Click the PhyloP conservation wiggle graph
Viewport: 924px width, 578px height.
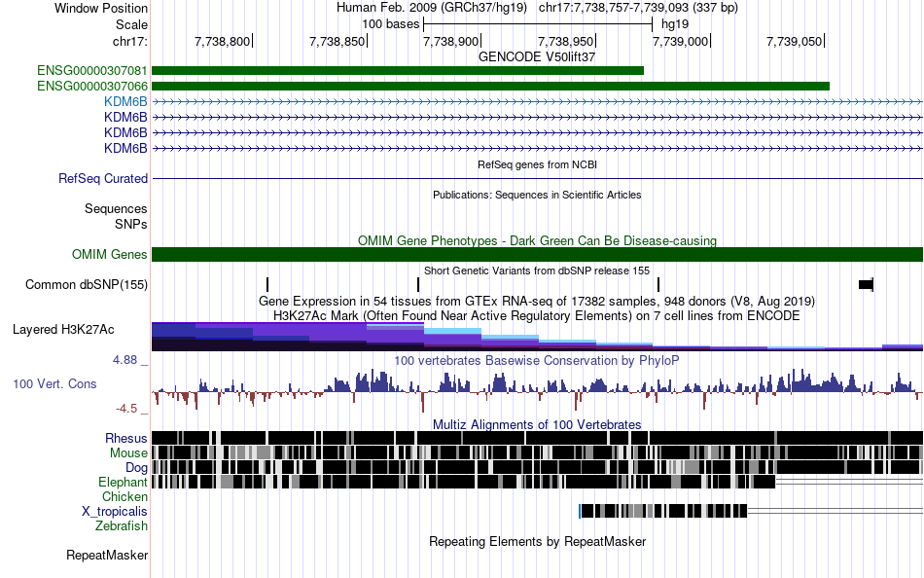(538, 389)
